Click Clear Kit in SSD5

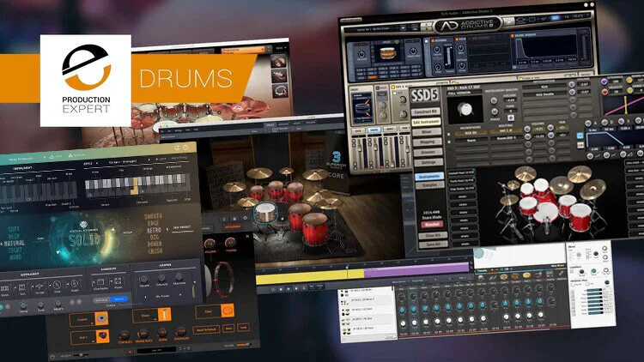pos(432,236)
